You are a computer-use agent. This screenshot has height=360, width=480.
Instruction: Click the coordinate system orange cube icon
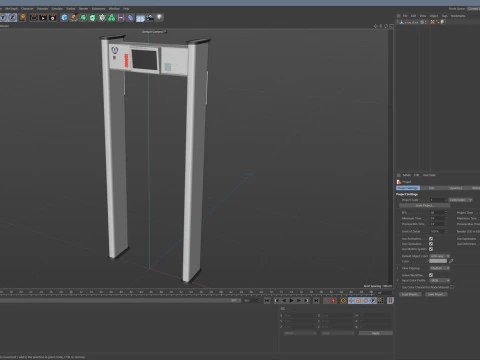pyautogui.click(x=23, y=17)
